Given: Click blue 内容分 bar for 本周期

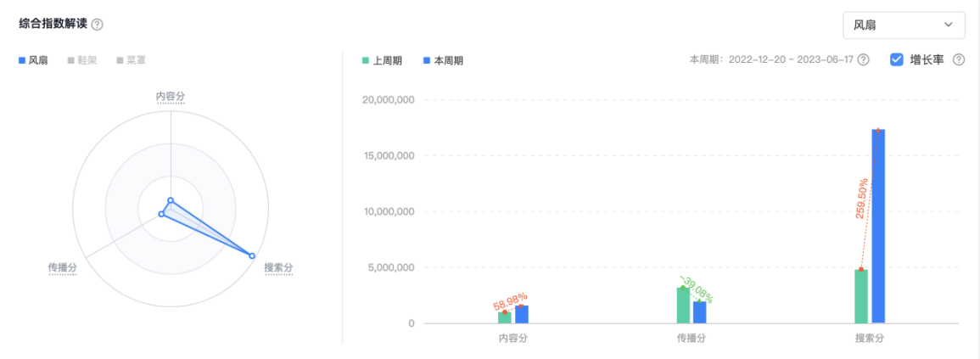Looking at the screenshot, I should 521,314.
